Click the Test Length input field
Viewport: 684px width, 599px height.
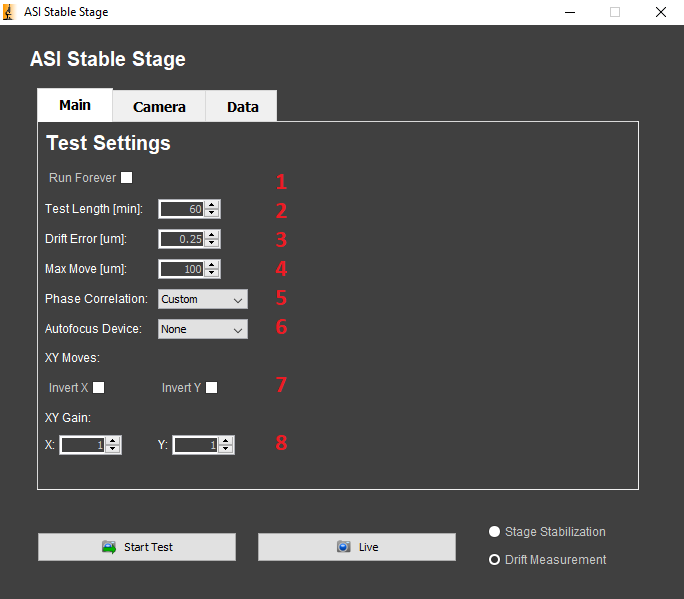(x=181, y=209)
